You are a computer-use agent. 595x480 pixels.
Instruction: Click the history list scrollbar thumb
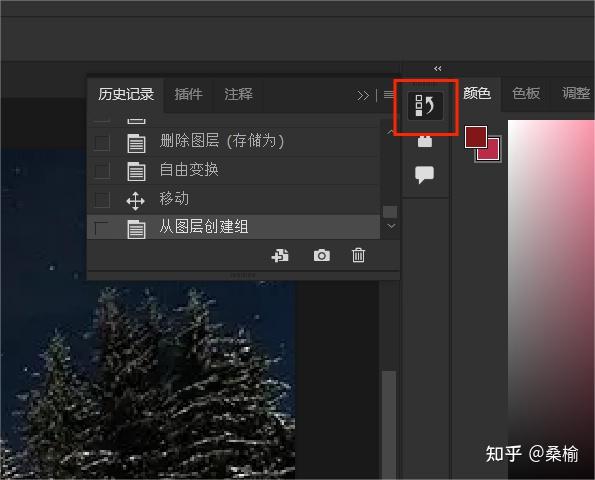pyautogui.click(x=390, y=212)
